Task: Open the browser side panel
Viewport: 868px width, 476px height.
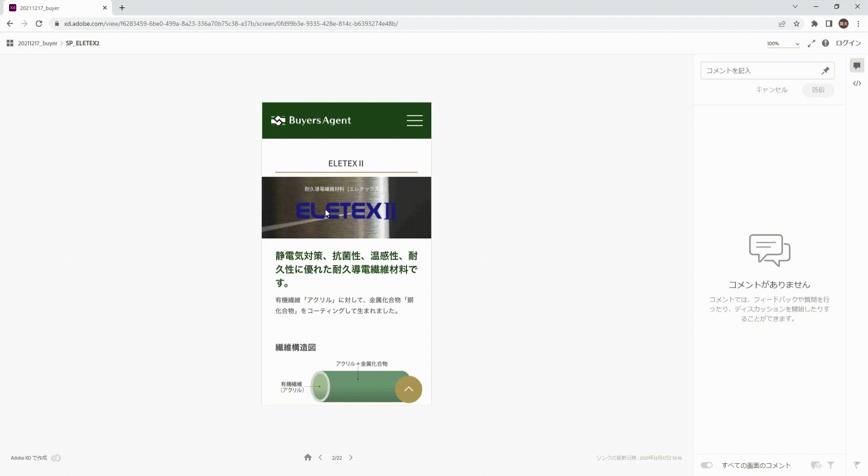Action: tap(829, 24)
